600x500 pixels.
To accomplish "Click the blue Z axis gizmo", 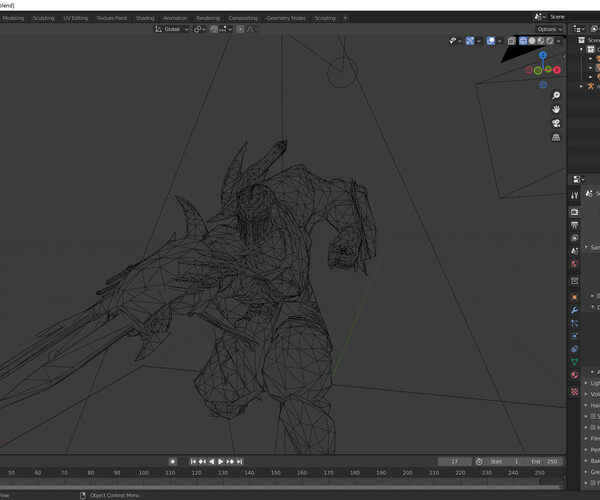I will pos(543,57).
